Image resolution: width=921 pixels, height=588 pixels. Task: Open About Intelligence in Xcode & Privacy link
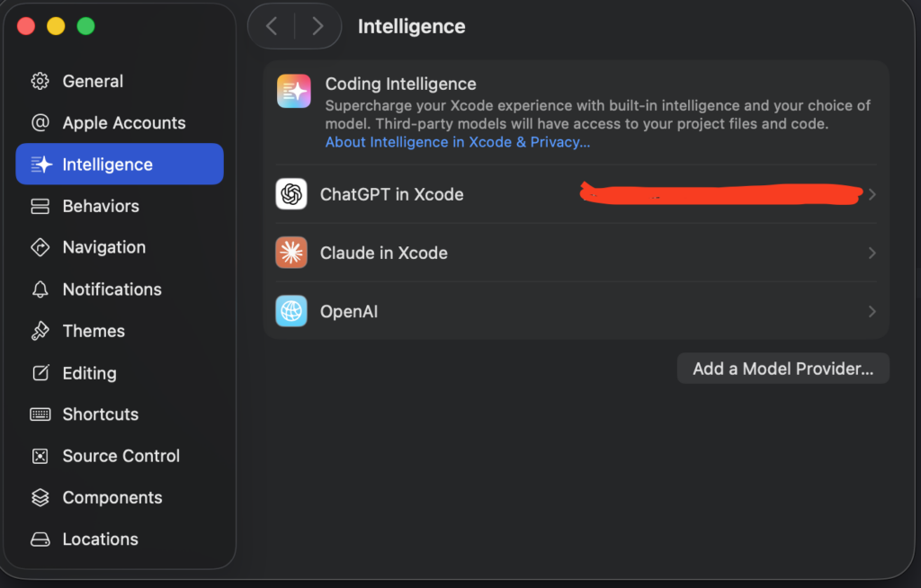[x=458, y=142]
